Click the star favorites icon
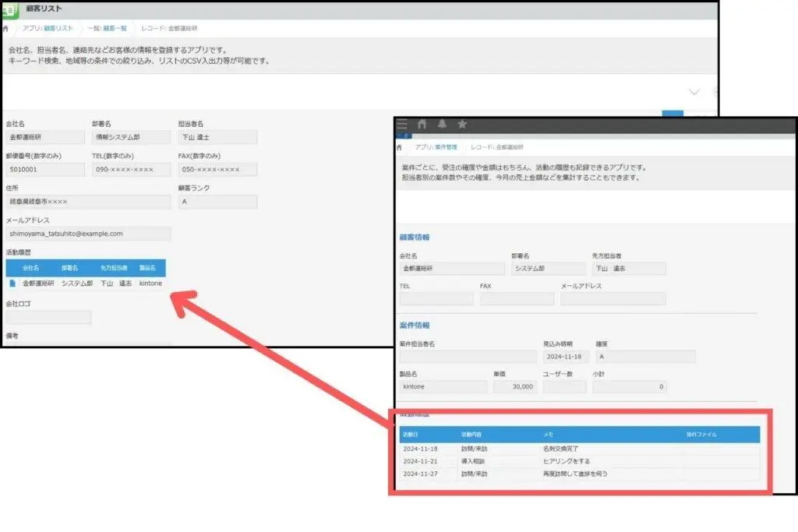The height and width of the screenshot is (532, 798). click(x=462, y=125)
